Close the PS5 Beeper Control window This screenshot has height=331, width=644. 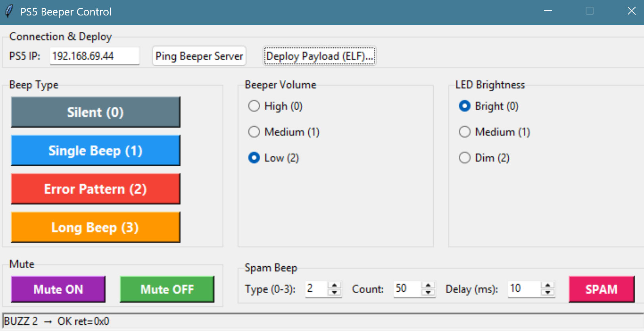click(x=631, y=11)
